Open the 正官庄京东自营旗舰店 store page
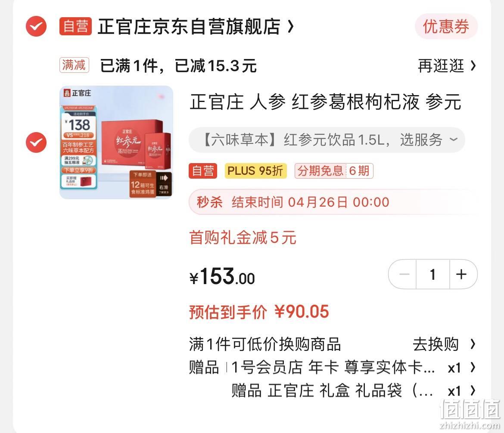The image size is (504, 433). point(189,26)
